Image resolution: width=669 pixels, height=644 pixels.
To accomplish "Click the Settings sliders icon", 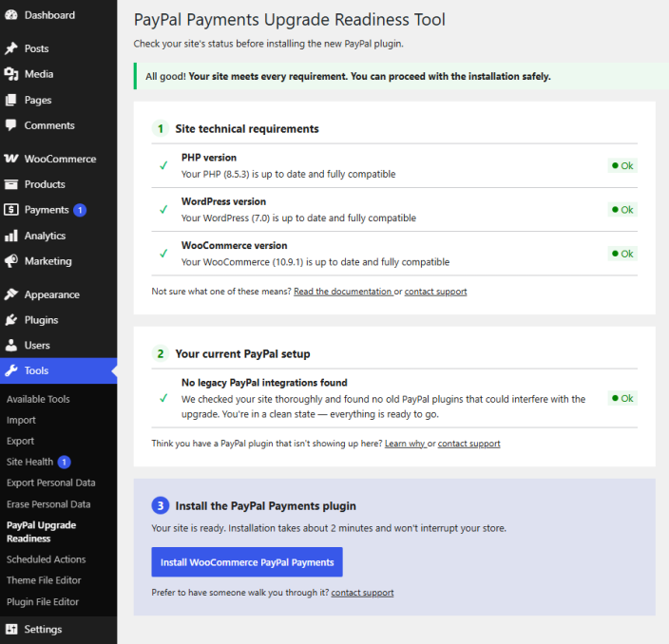I will [x=11, y=629].
